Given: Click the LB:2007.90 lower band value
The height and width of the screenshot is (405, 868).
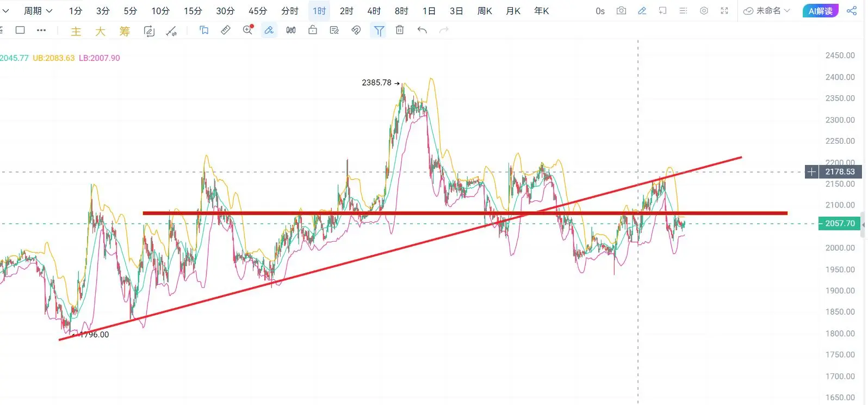Looking at the screenshot, I should [x=100, y=58].
